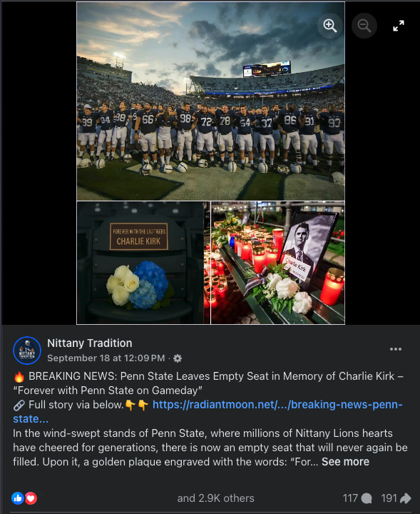Open the Nittany Tradition page name
420x514 pixels.
click(x=90, y=343)
